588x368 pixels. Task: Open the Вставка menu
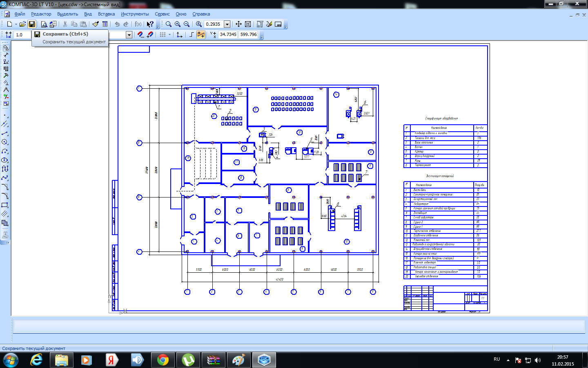[x=106, y=14]
